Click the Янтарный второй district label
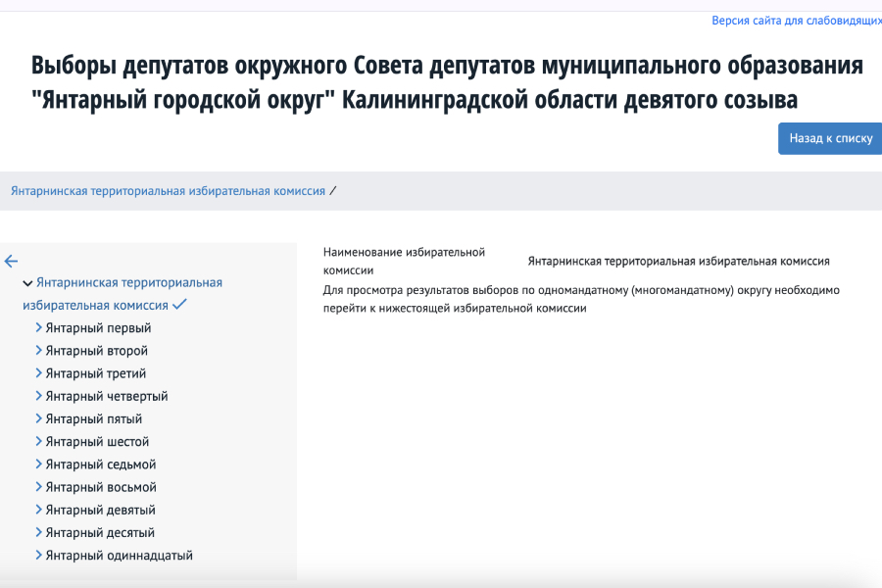The height and width of the screenshot is (588, 882). tap(96, 351)
